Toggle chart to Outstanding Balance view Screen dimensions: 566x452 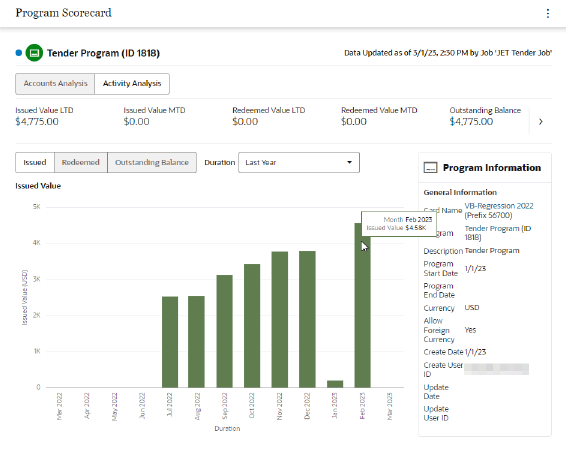152,162
